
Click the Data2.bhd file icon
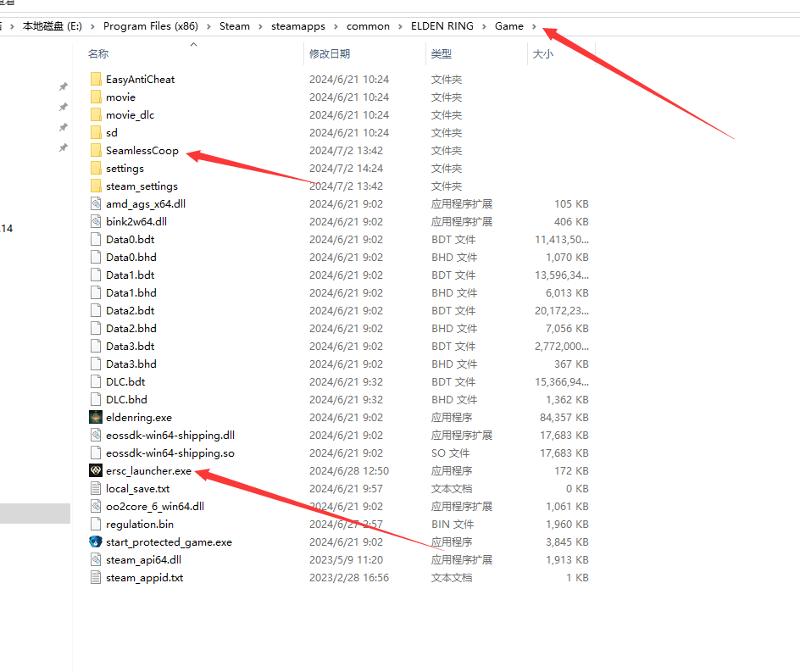coord(96,329)
